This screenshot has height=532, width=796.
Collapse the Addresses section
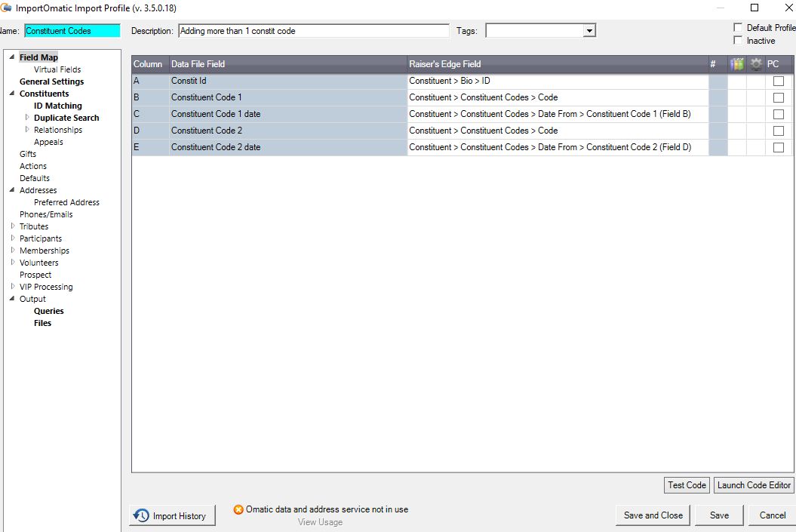pyautogui.click(x=11, y=190)
